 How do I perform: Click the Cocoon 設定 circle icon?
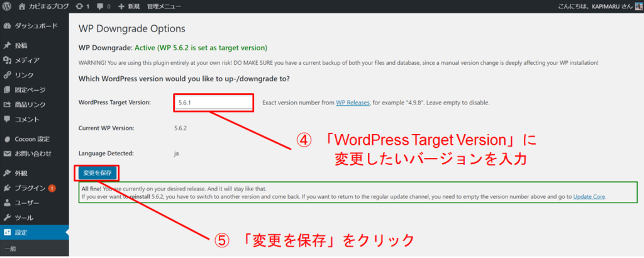(x=7, y=139)
